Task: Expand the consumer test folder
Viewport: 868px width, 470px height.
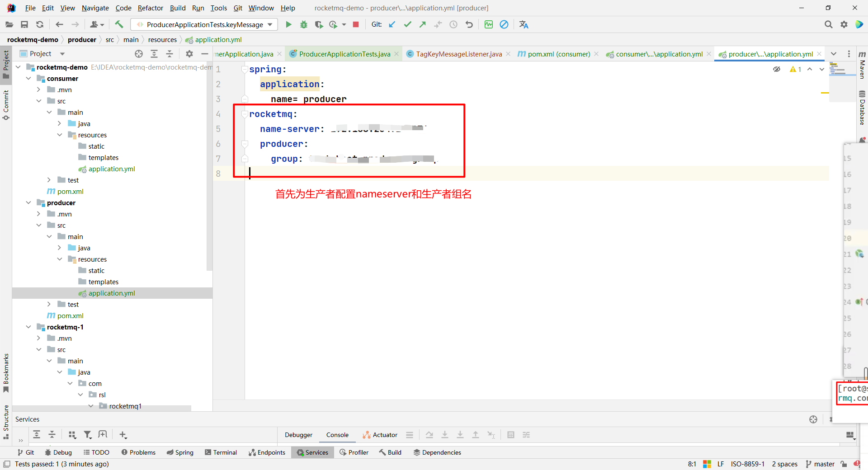Action: 49,180
